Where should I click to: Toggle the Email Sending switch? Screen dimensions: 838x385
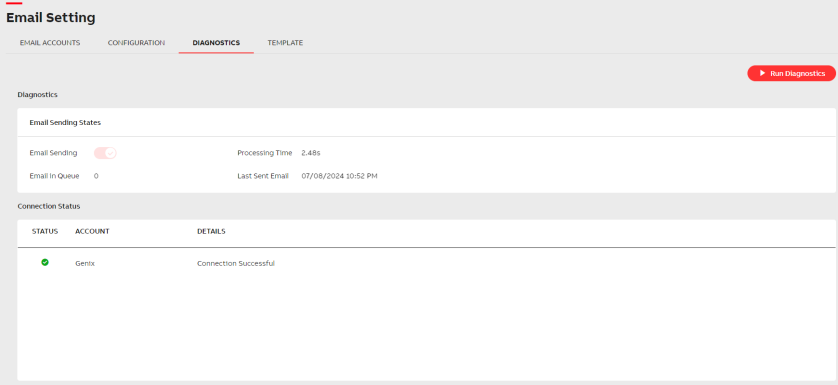pos(105,153)
